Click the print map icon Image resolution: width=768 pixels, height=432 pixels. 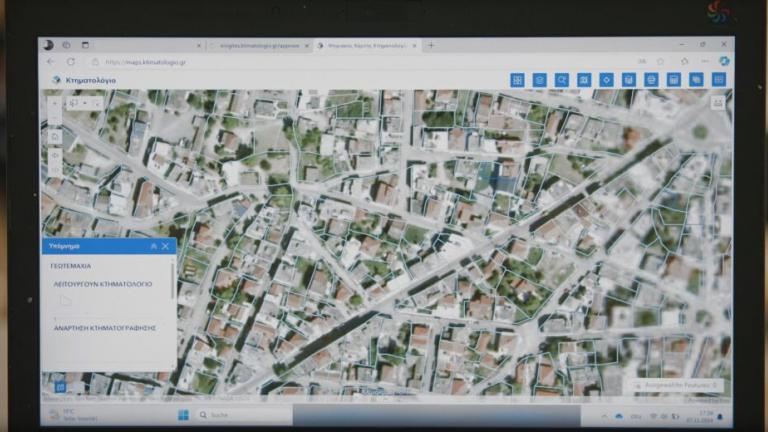651,80
